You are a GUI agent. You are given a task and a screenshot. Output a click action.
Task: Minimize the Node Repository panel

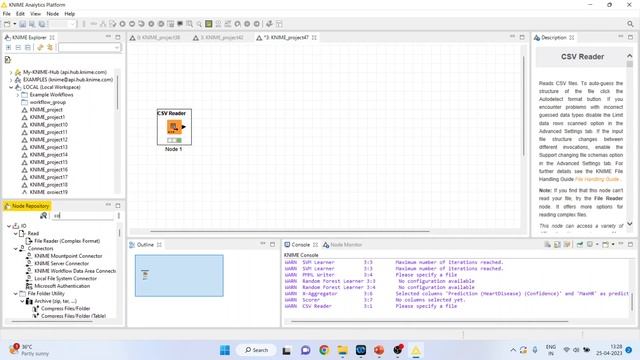(108, 205)
